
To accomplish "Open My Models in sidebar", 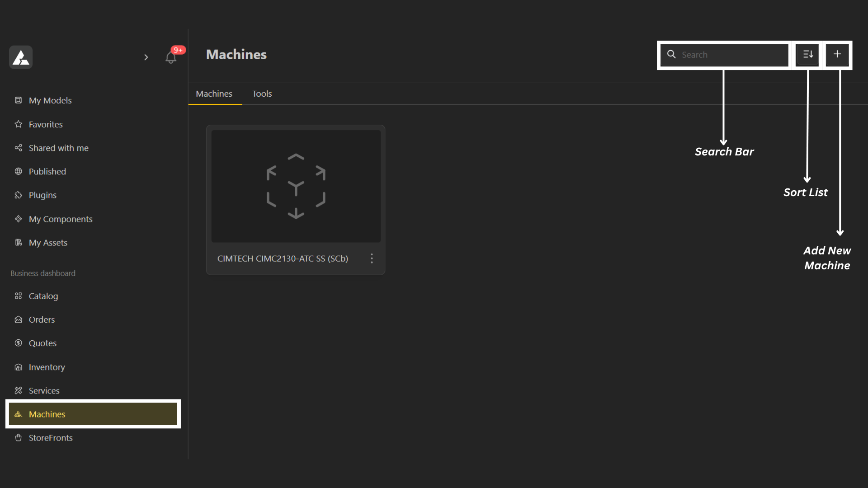I will coord(50,100).
